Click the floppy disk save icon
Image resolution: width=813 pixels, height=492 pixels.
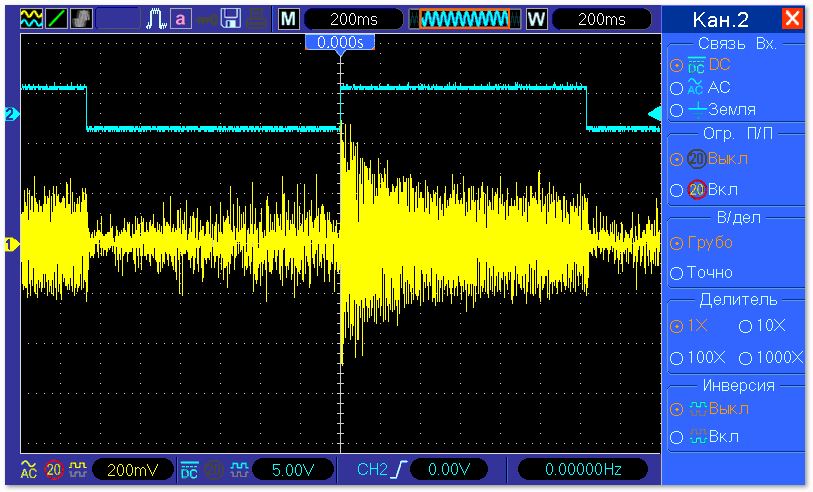tap(231, 19)
